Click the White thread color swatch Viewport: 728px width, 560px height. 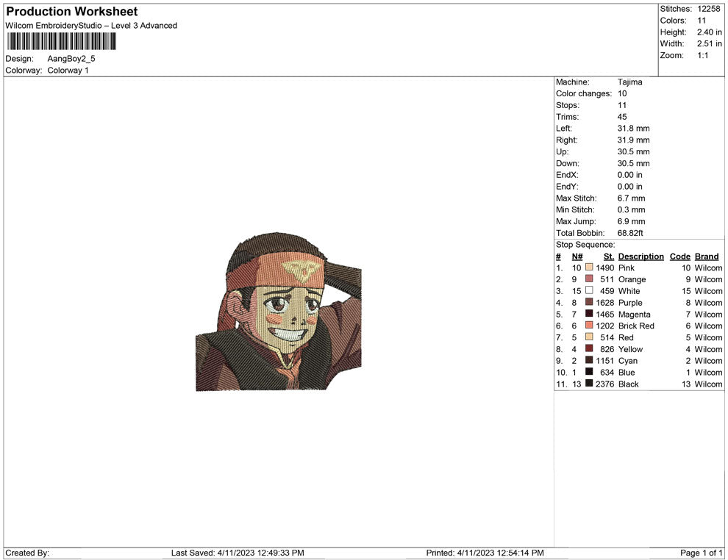(x=589, y=290)
